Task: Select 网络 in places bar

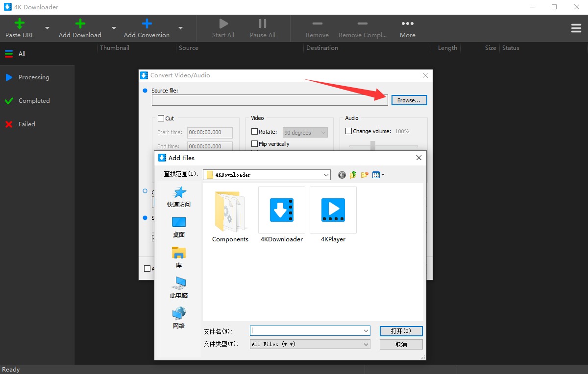Action: click(179, 318)
